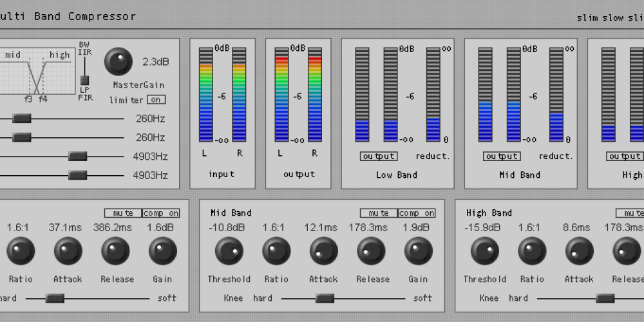
Task: Click the Mid Band Gain knob
Action: pyautogui.click(x=418, y=251)
